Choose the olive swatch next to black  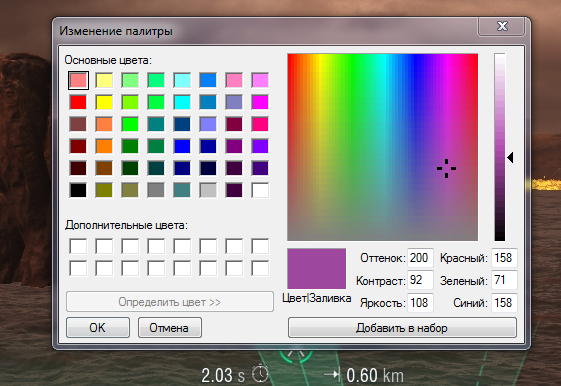click(104, 190)
